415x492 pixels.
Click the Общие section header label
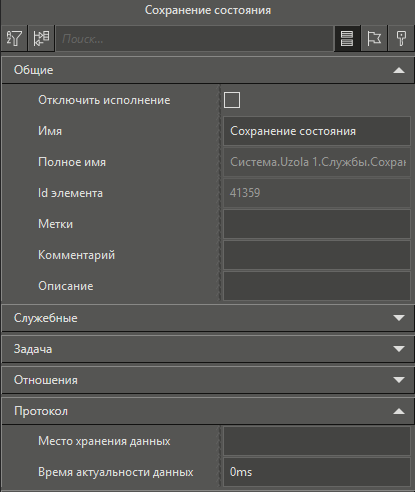point(33,70)
